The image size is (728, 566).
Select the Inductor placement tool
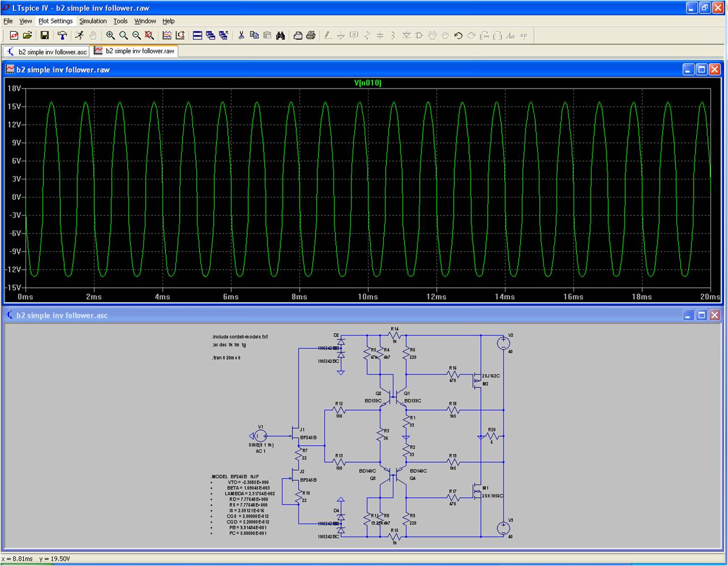click(394, 35)
